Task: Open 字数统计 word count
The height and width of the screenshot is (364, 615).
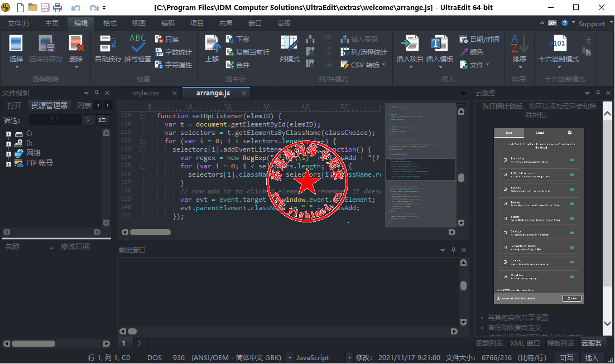Action: point(174,52)
